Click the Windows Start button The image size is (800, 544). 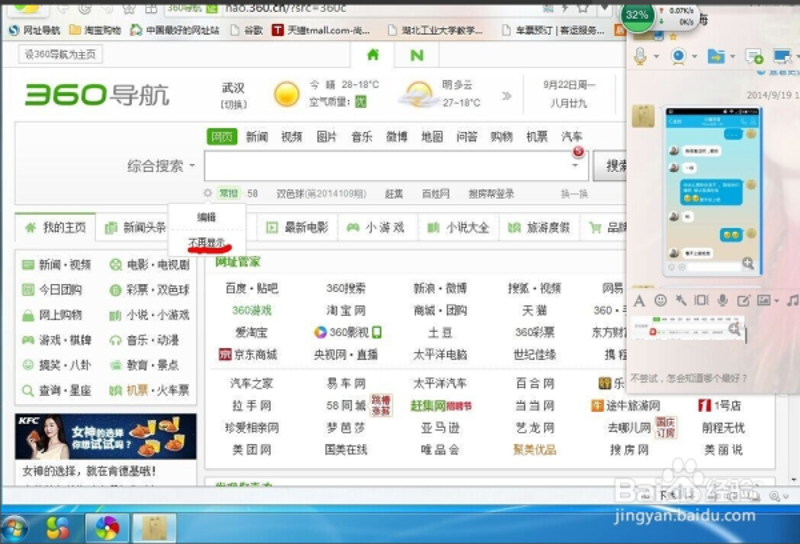click(14, 528)
